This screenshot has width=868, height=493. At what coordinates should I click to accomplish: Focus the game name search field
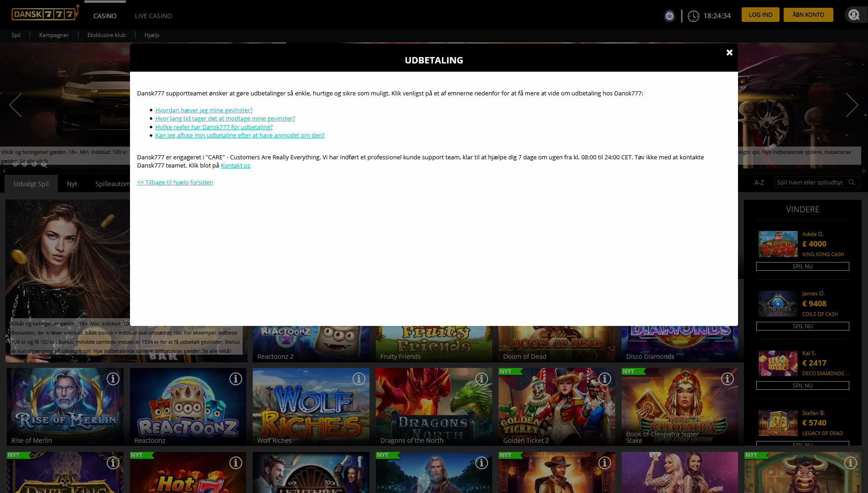click(x=816, y=182)
